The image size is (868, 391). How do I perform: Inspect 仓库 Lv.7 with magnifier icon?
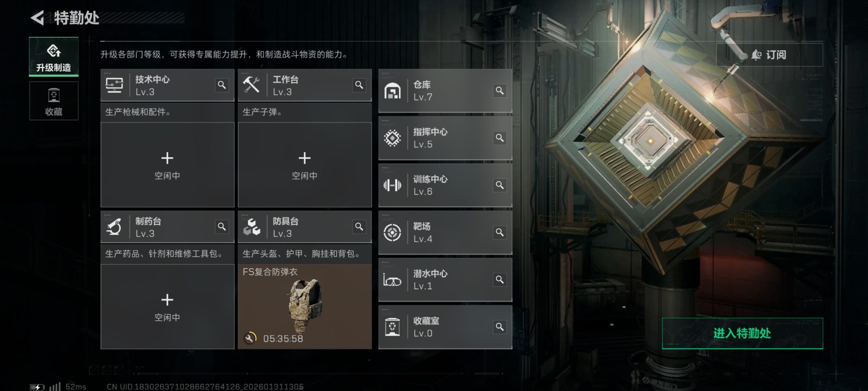click(x=500, y=90)
